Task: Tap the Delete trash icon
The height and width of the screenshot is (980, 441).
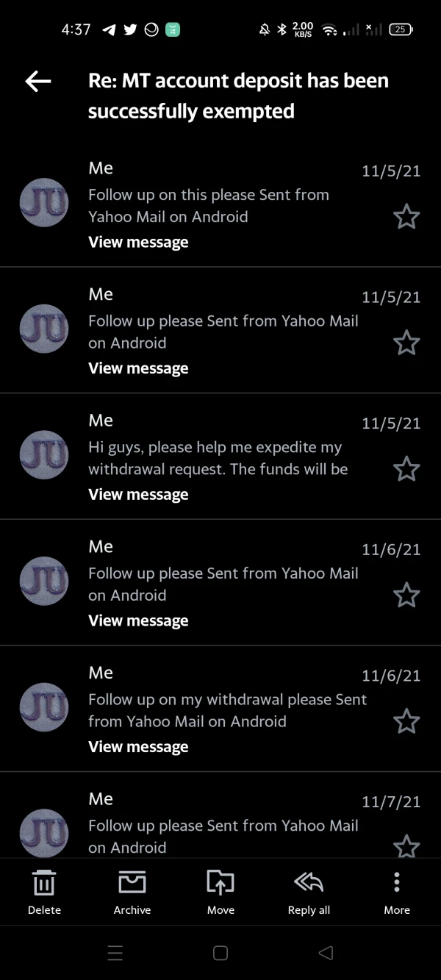Action: pyautogui.click(x=44, y=883)
